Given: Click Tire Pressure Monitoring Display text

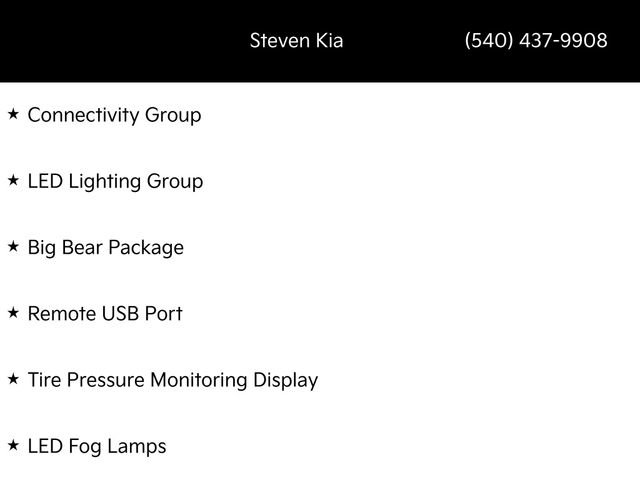Looking at the screenshot, I should [x=172, y=380].
